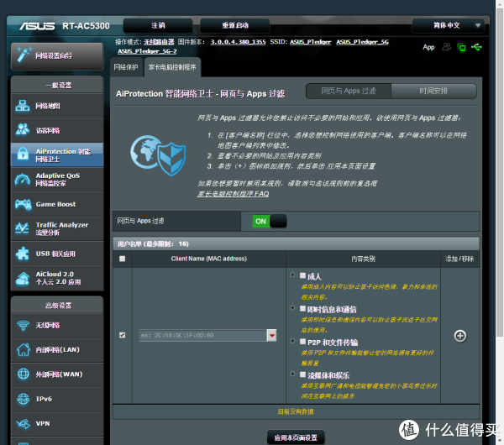The width and height of the screenshot is (504, 445).
Task: Open the language dropdown 简体中文
Action: (x=448, y=25)
